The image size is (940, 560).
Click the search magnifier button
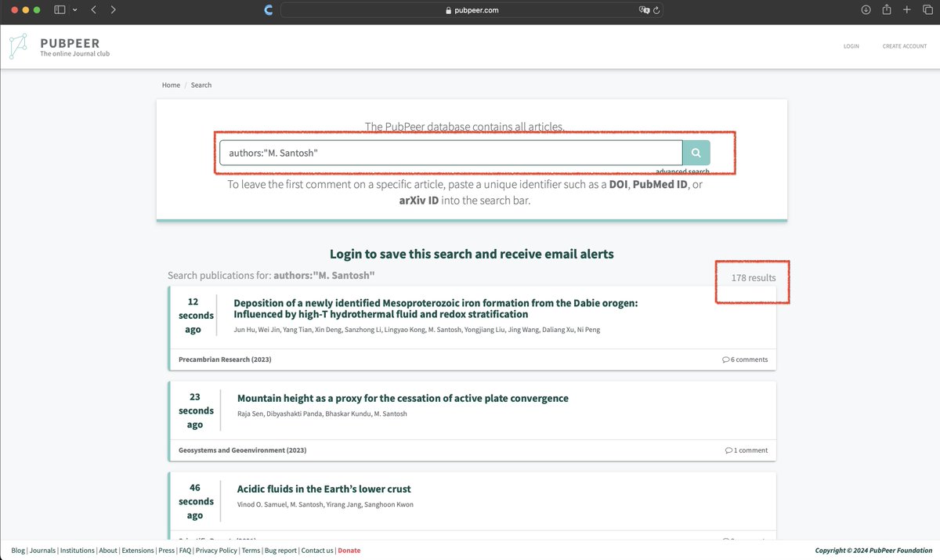click(x=696, y=151)
